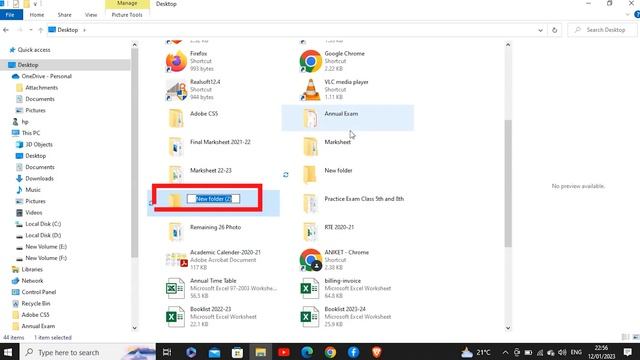Click the Windows Start button

[x=8, y=352]
